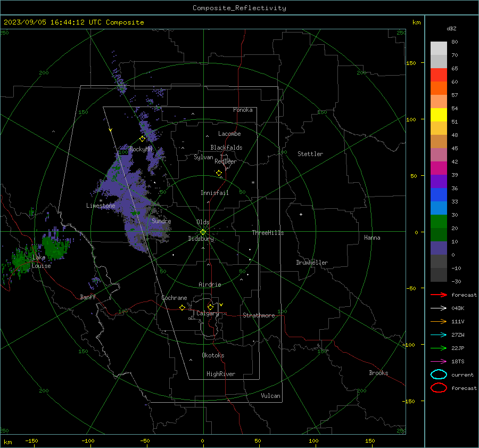The image size is (479, 448).
Task: Click the yellow 54–51 dBZ color swatch
Action: 439,115
